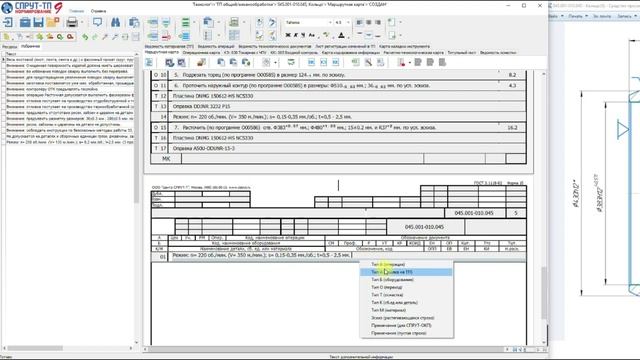
Task: Choose highlighted second Тип context menu entry
Action: [x=406, y=272]
